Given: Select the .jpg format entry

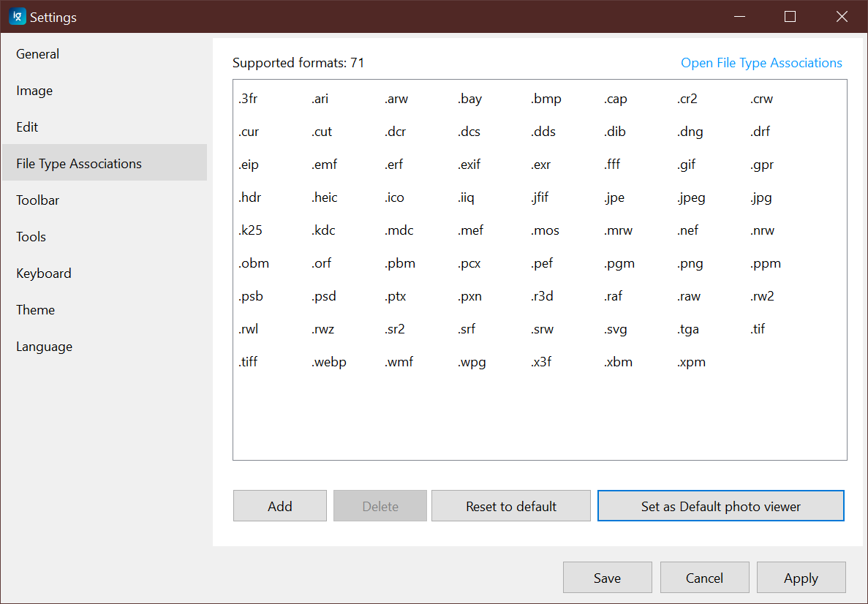Looking at the screenshot, I should 761,197.
